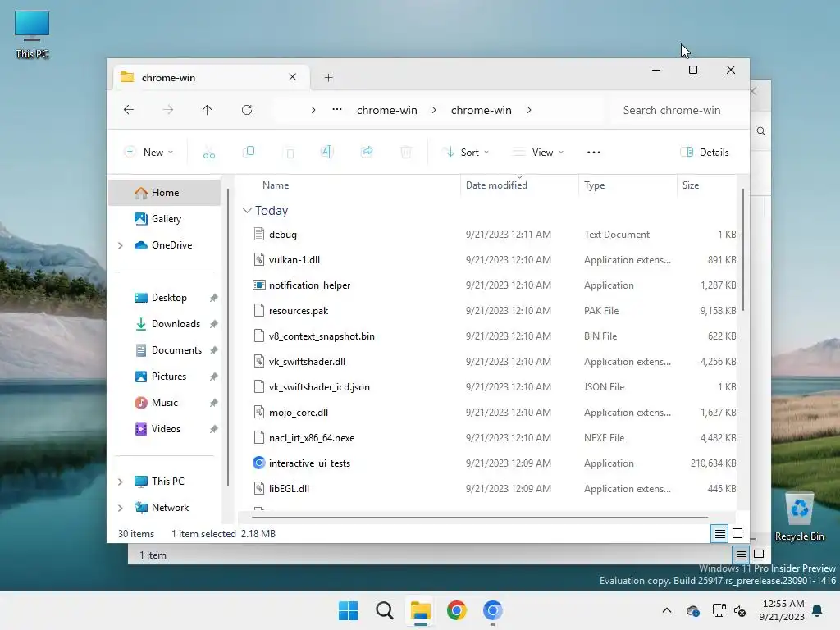
Task: Open the Recycle Bin on desktop
Action: point(799,517)
